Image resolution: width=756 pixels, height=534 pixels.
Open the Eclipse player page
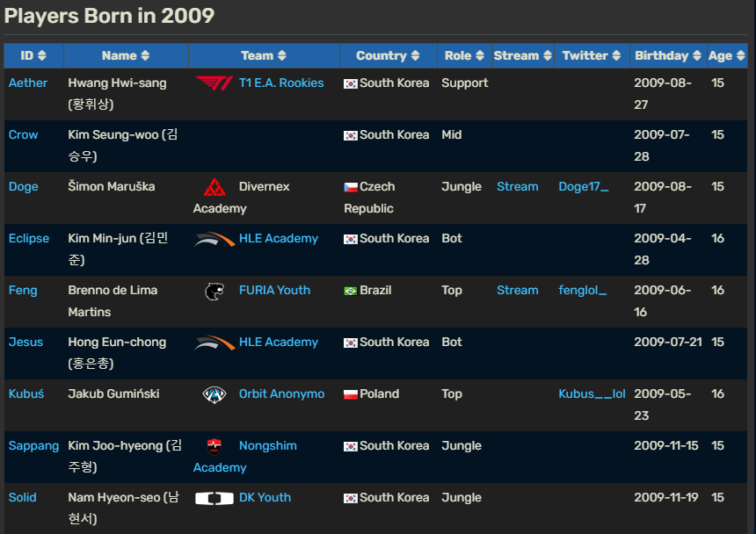29,238
